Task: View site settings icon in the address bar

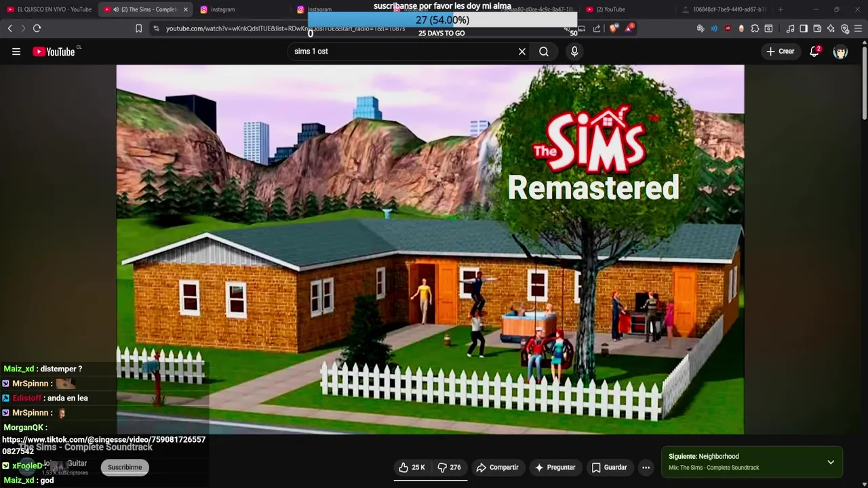Action: tap(157, 28)
